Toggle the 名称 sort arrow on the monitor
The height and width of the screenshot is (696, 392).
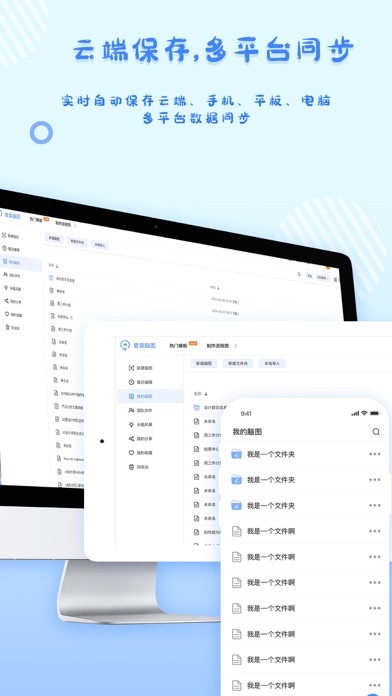[57, 266]
